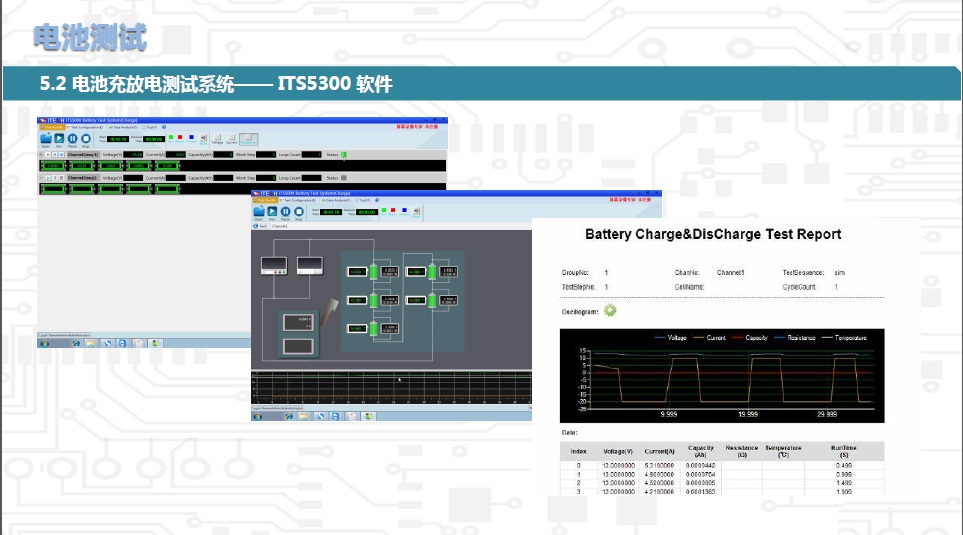963x535 pixels.
Task: Click the Open folder icon in top window
Action: point(46,139)
